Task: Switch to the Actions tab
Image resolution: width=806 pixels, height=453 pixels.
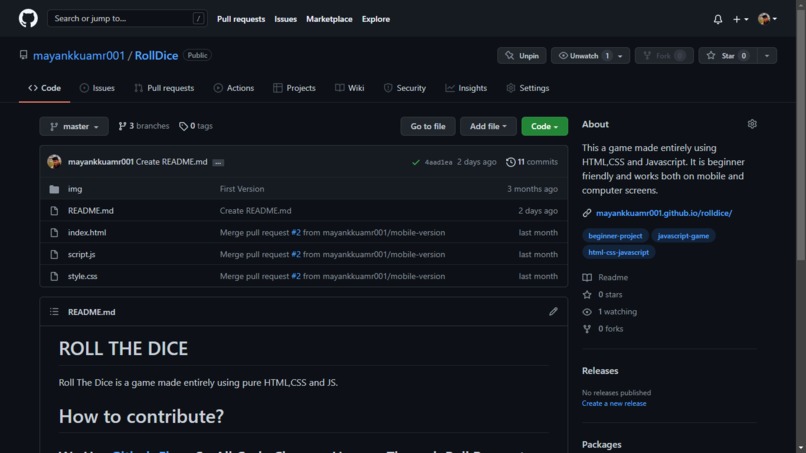Action: pyautogui.click(x=234, y=88)
